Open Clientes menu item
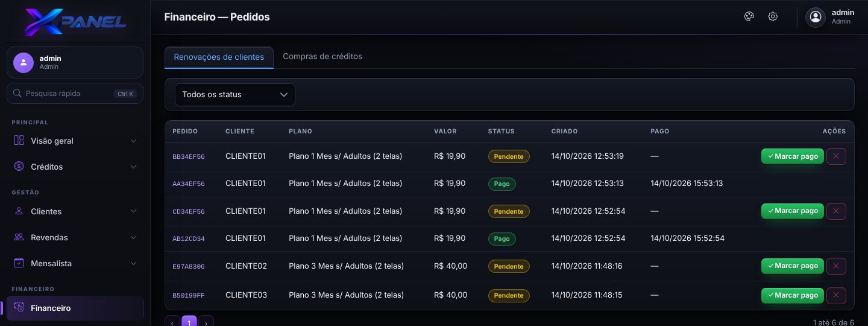This screenshot has height=326, width=868. 75,211
